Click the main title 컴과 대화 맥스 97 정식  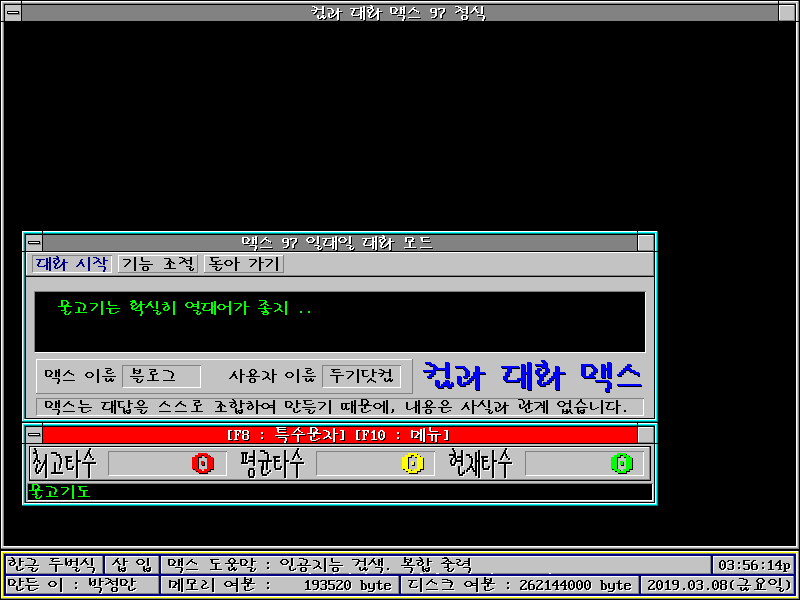[399, 12]
